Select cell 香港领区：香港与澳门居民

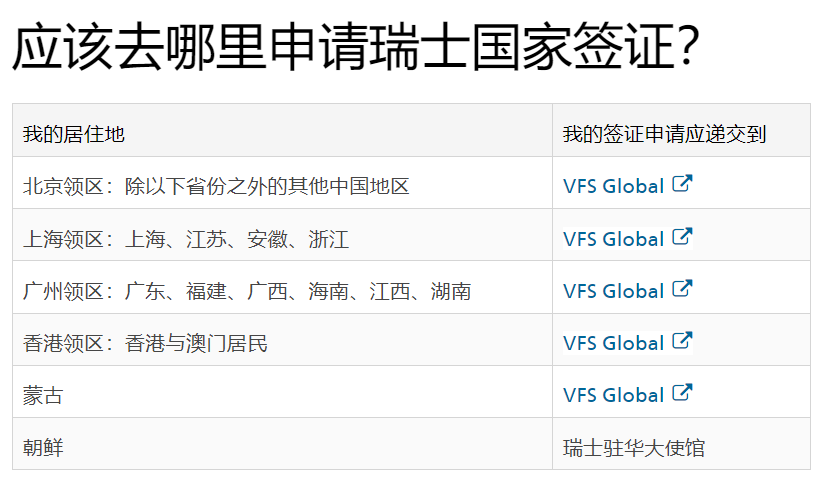[x=282, y=340]
